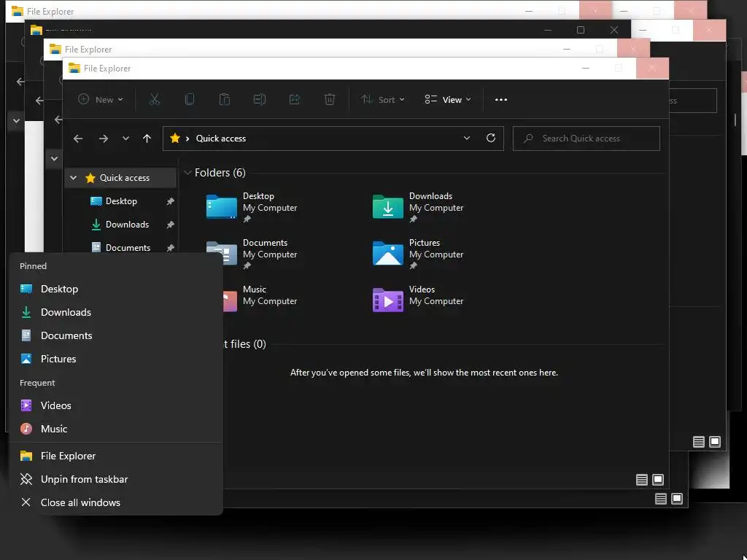Open the Downloads folder in the Folders section

pos(418,207)
